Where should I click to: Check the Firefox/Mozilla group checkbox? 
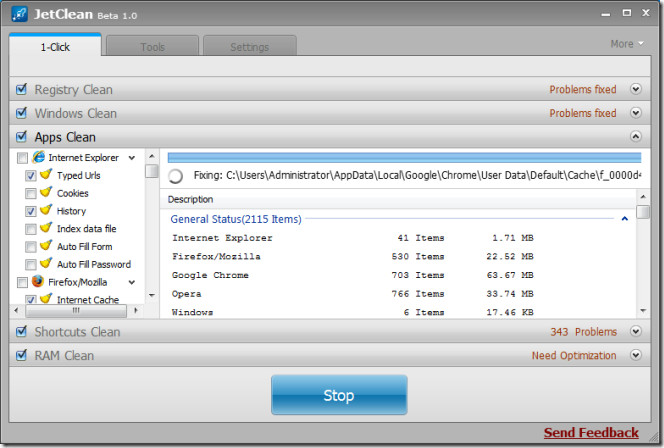tap(22, 282)
